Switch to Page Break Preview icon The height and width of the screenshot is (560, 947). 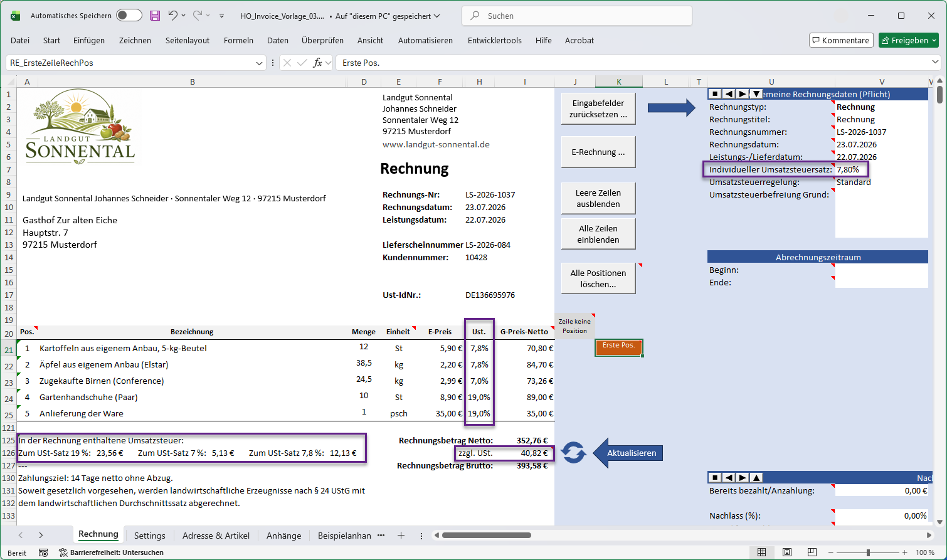click(x=812, y=552)
